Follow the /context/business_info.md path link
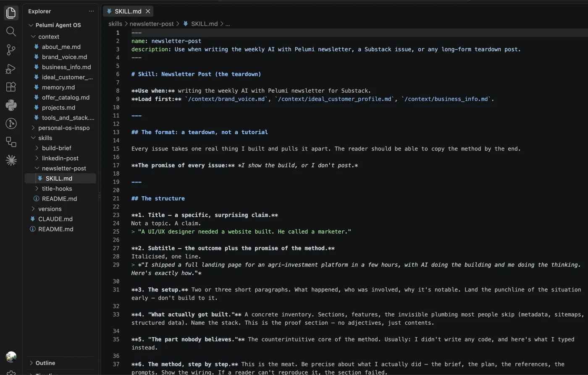Viewport: 588px width, 375px height. click(x=447, y=99)
